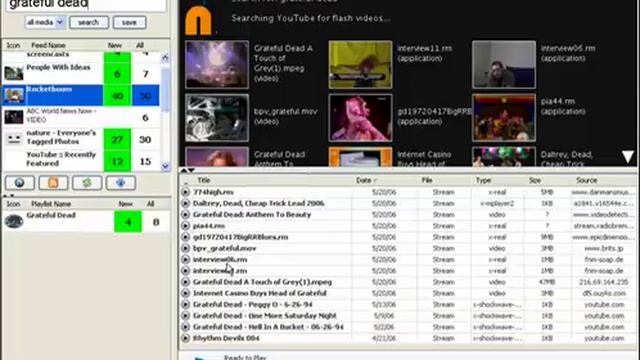
Task: Open the gd19720417BigRRB thumbnail
Action: tap(360, 118)
